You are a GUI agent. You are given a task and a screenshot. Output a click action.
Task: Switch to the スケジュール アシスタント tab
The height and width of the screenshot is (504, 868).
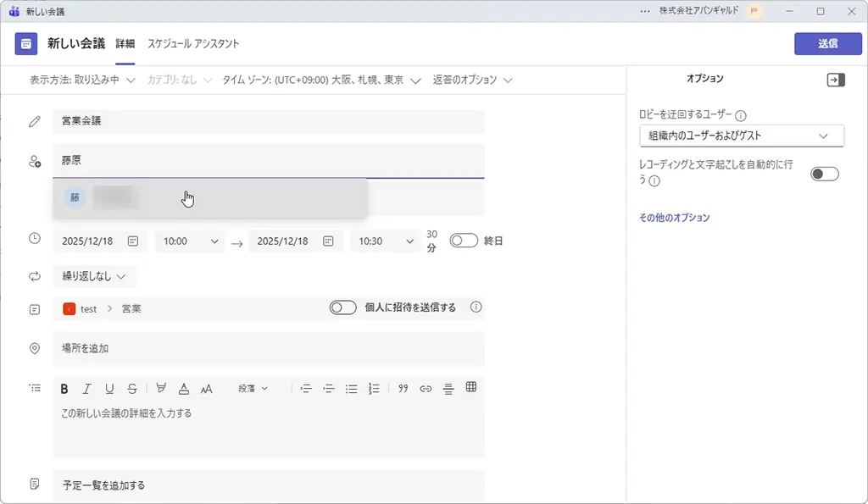pos(192,42)
